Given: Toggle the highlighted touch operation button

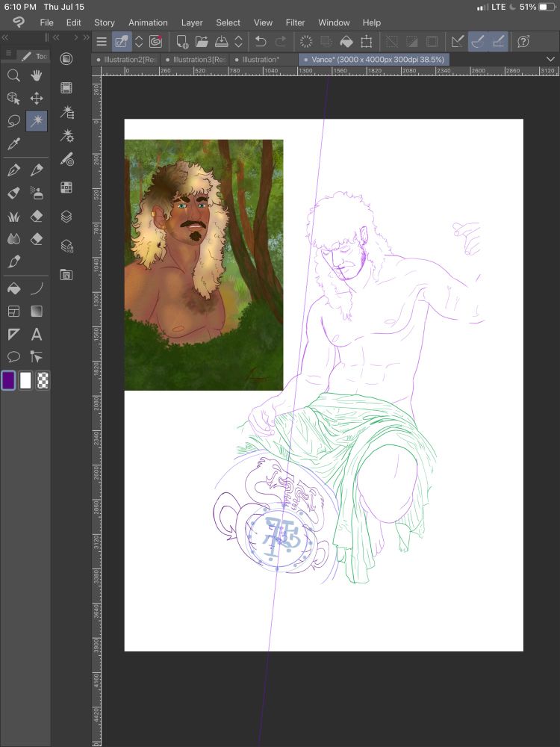Looking at the screenshot, I should pyautogui.click(x=122, y=41).
